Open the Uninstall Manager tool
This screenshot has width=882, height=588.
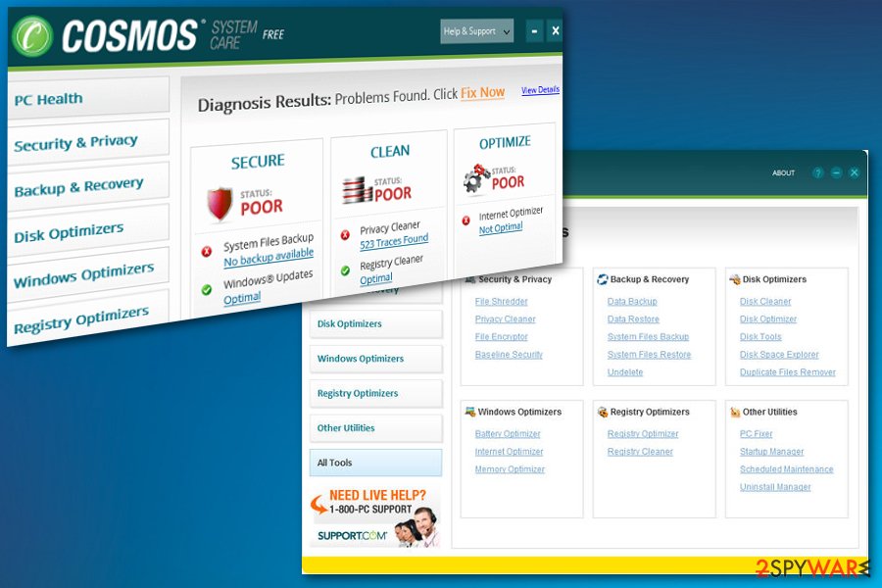[x=775, y=487]
